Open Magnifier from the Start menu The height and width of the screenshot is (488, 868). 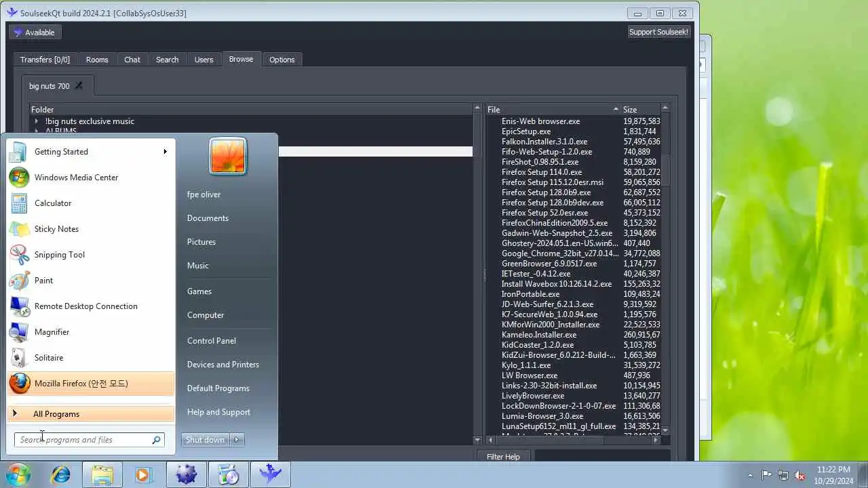coord(90,332)
